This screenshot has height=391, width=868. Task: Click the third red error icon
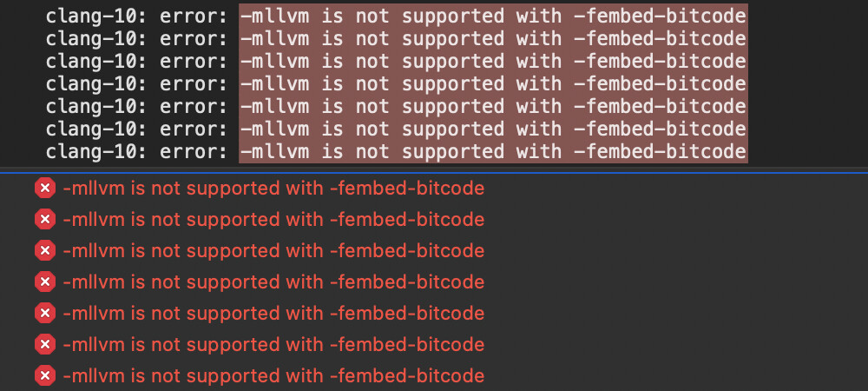[44, 251]
